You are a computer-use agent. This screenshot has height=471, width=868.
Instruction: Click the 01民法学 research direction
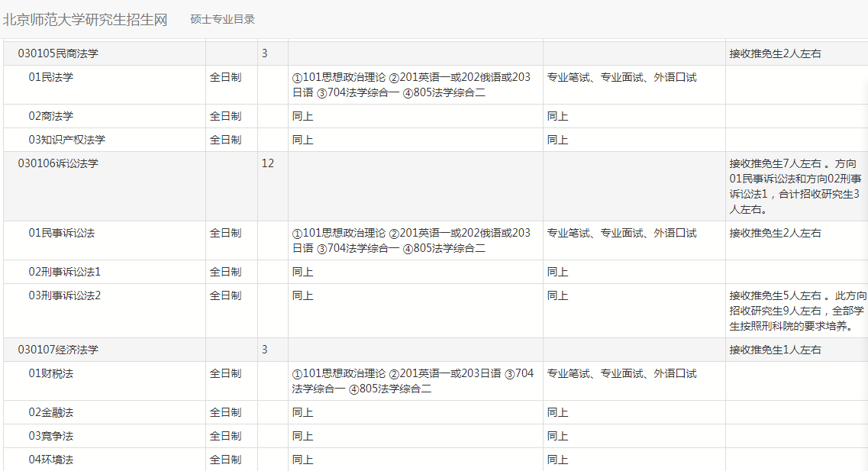51,77
